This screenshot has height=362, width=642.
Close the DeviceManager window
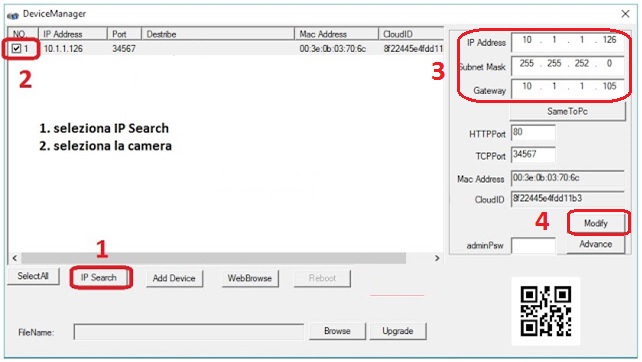pos(625,14)
